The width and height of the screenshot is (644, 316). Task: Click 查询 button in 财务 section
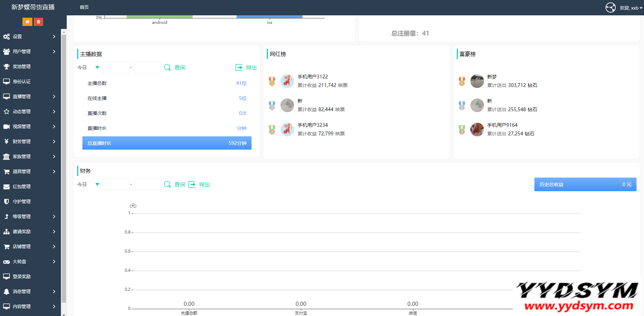180,184
